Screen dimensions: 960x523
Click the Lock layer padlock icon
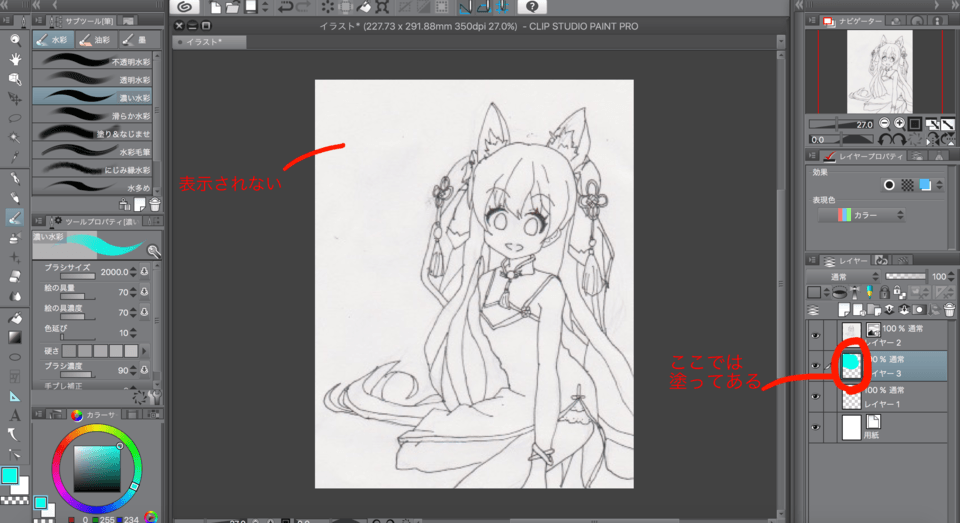pyautogui.click(x=884, y=293)
